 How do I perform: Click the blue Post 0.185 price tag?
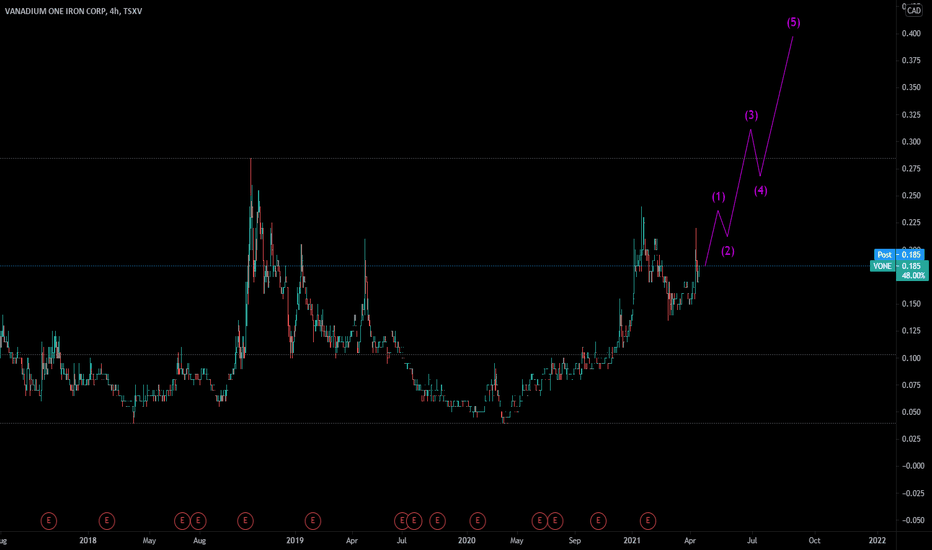tap(899, 254)
